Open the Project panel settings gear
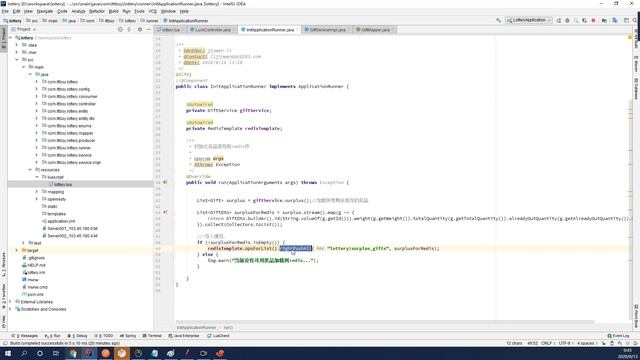Screen dimensions: 640x360 point(140,29)
